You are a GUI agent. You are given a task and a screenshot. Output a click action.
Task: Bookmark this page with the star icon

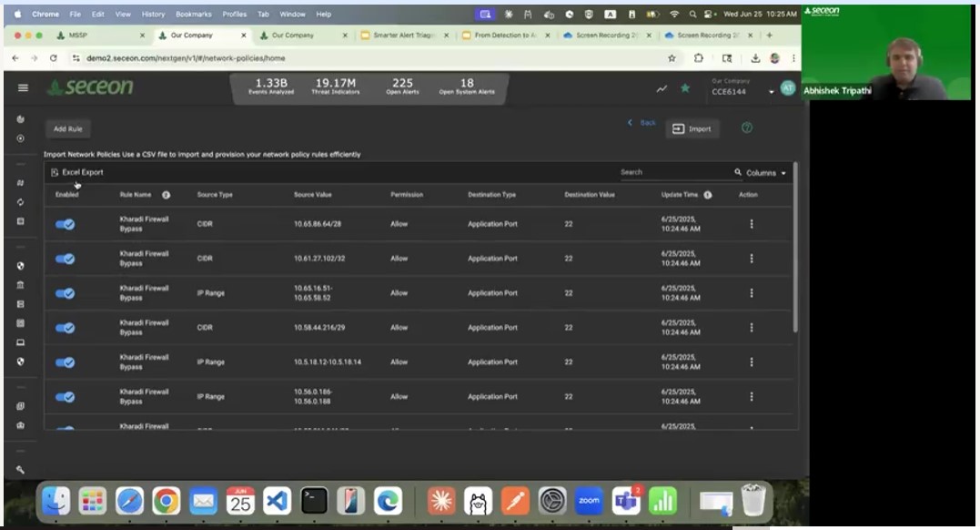tap(672, 58)
